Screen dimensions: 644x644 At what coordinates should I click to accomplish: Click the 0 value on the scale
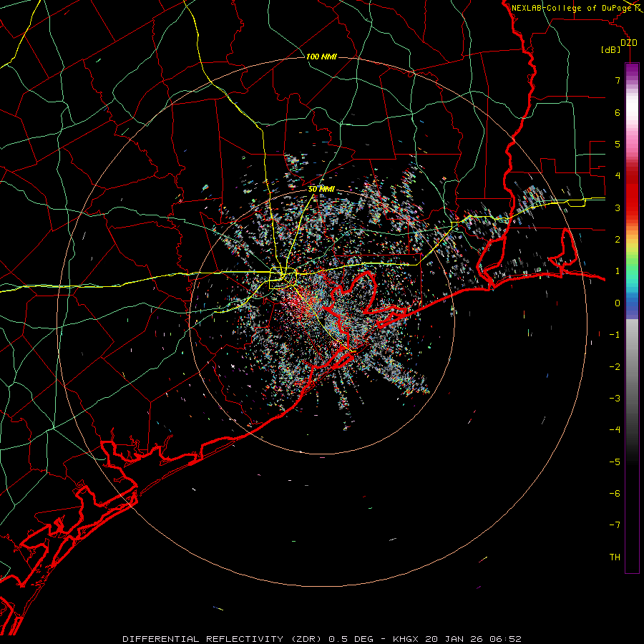click(618, 303)
